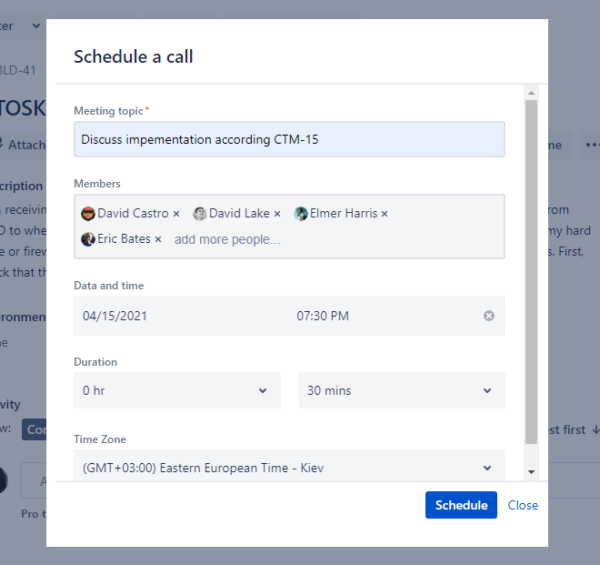Click the Meeting topic input field
600x565 pixels.
tap(289, 139)
